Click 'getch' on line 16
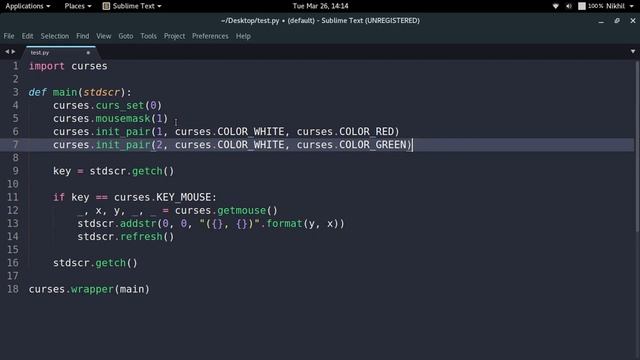 [x=111, y=263]
